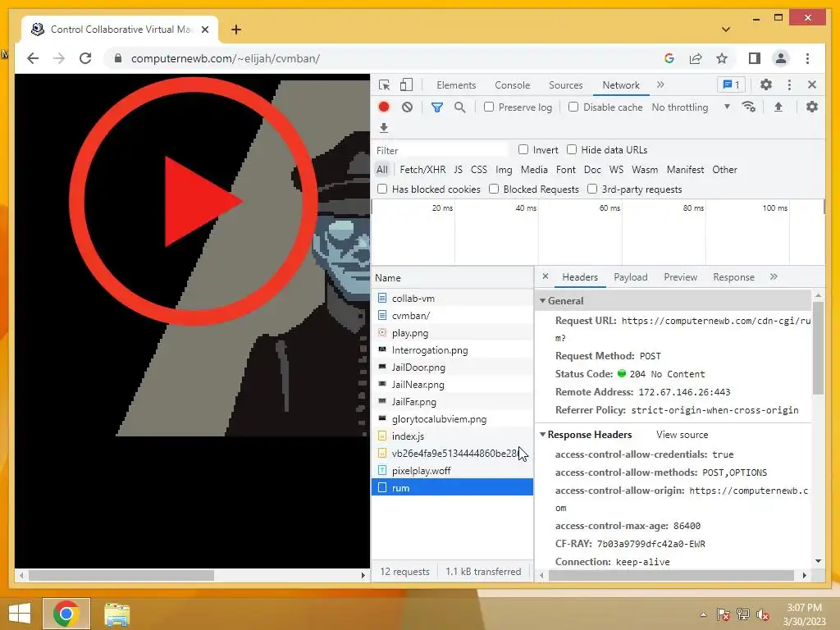
Task: Toggle the browser side panel icon
Action: [755, 58]
